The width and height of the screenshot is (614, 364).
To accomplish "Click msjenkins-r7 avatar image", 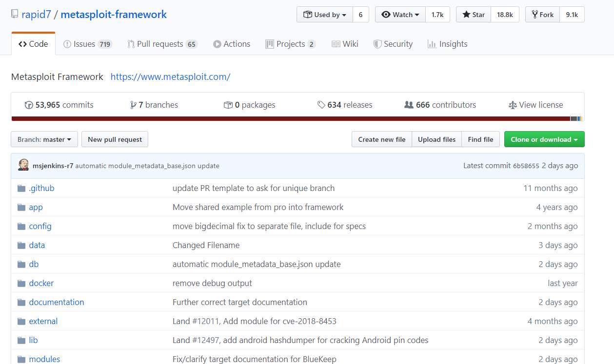I will pos(23,165).
